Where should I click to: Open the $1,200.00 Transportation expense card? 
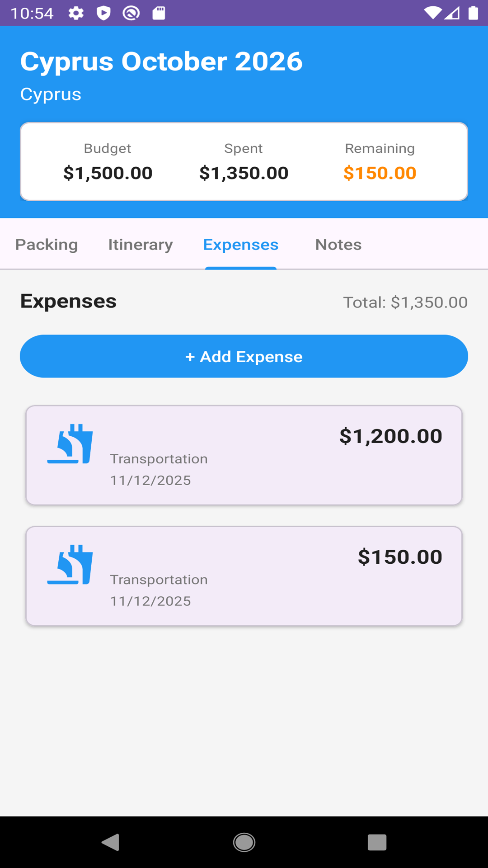click(244, 455)
